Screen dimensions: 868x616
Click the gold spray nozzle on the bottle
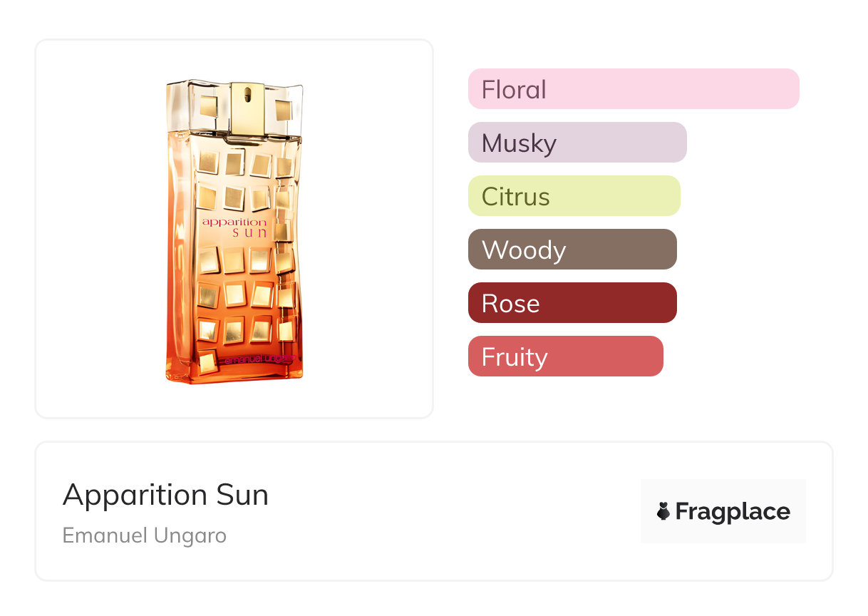[247, 105]
